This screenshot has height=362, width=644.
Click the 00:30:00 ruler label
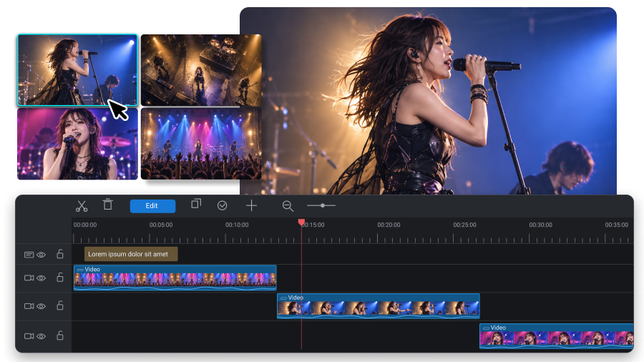(540, 225)
